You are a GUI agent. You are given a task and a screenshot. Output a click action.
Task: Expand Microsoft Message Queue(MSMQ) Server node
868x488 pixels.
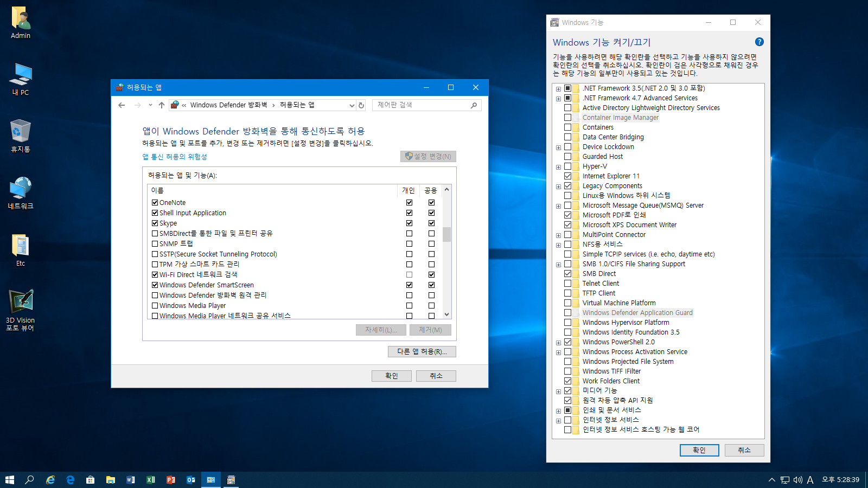[558, 206]
